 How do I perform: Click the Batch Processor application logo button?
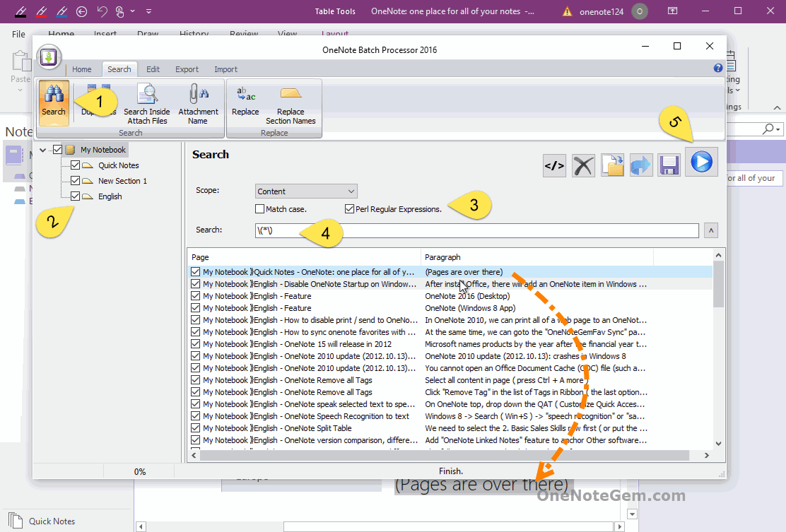tap(49, 57)
